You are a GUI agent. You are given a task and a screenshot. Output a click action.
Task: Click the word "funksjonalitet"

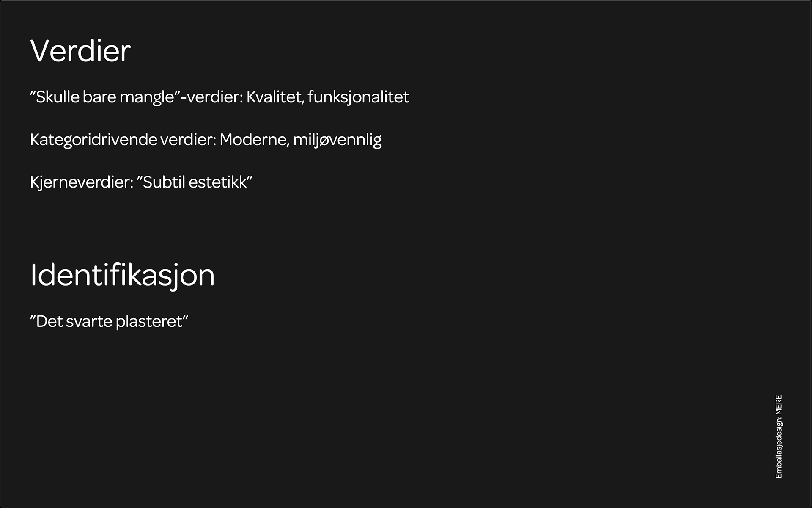coord(358,97)
